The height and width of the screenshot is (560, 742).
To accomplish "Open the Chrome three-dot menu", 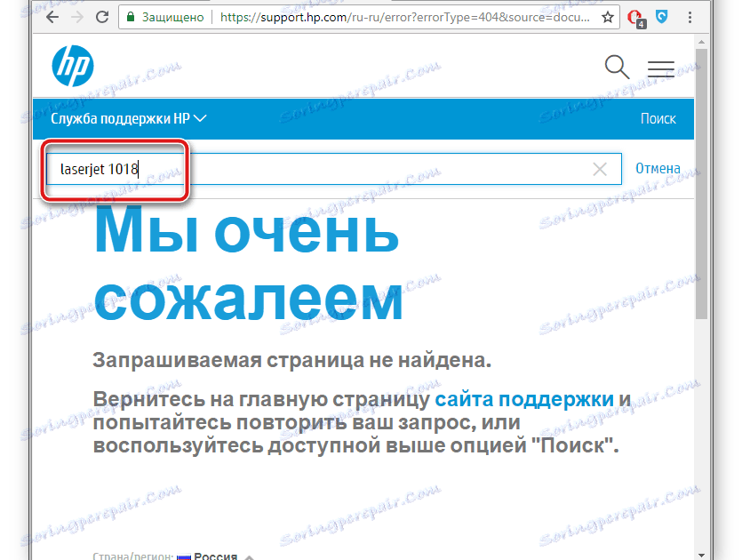I will click(x=690, y=18).
